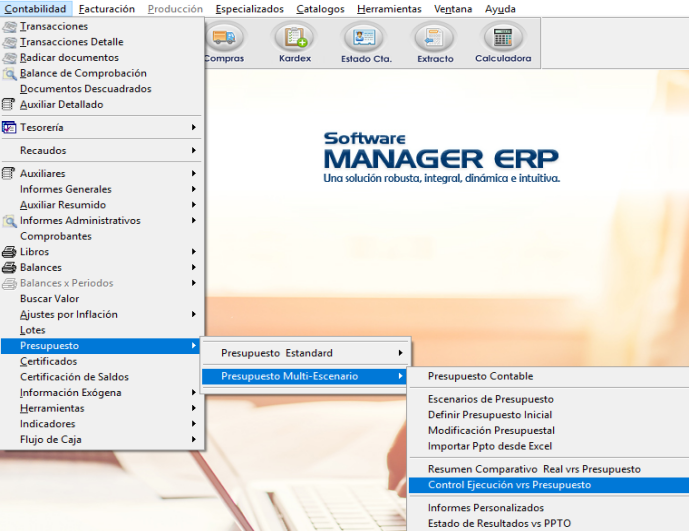Click the magnifier icon beside Balance de Comprobación
The image size is (689, 531).
pos(9,73)
